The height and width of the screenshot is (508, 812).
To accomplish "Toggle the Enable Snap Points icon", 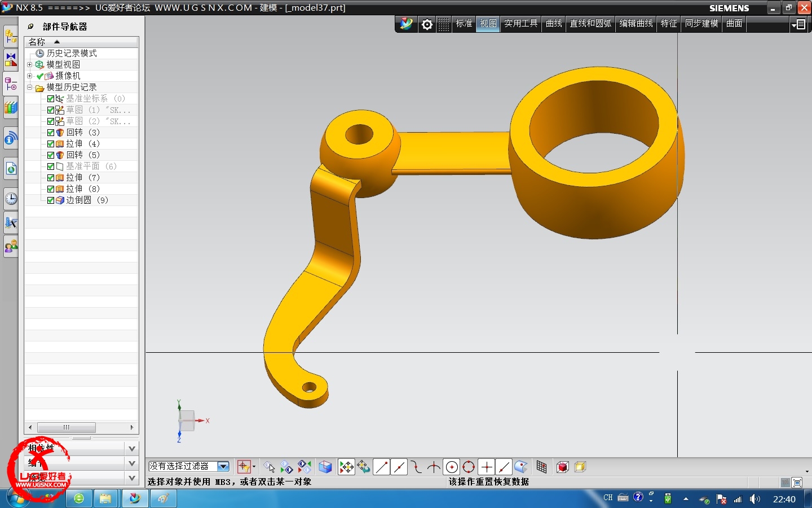I will (x=346, y=467).
